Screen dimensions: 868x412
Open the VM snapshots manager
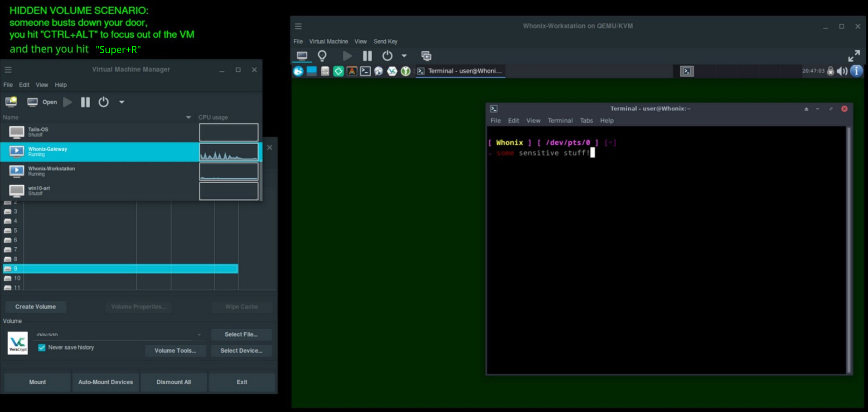tap(427, 56)
